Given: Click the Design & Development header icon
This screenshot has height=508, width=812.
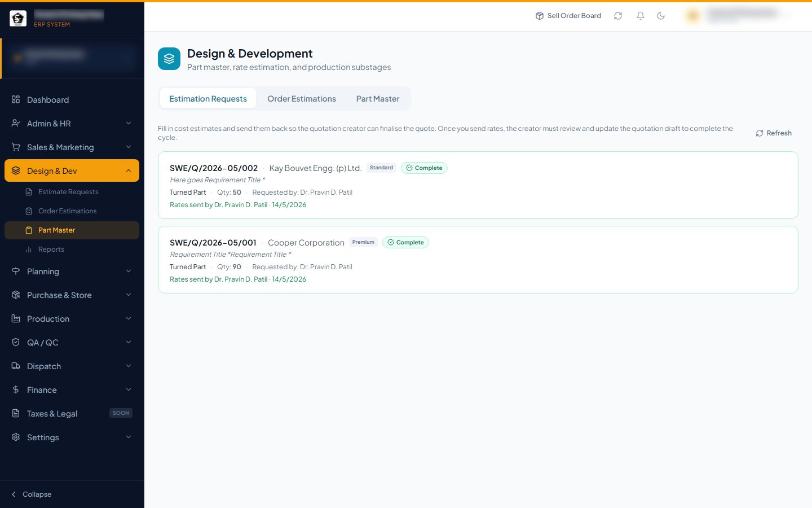Looking at the screenshot, I should tap(169, 59).
